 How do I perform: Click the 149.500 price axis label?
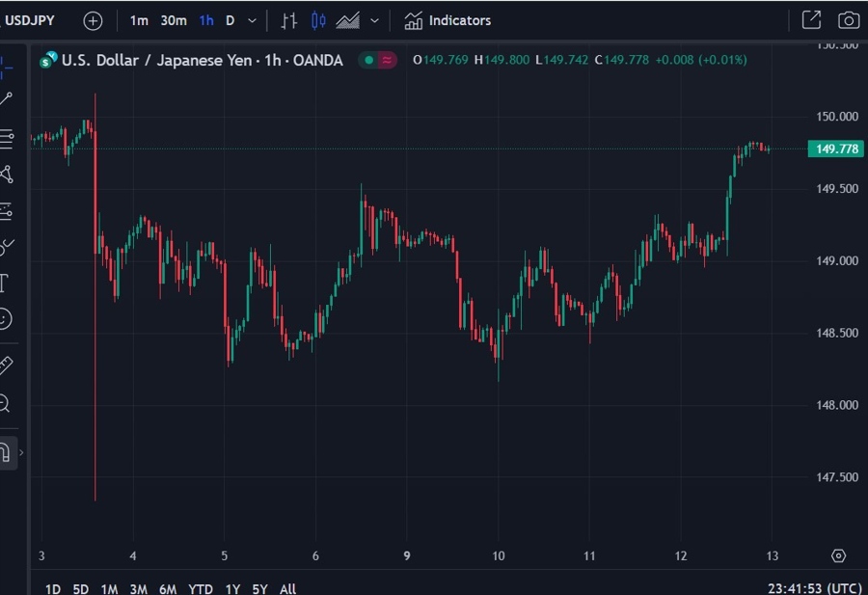tap(837, 189)
